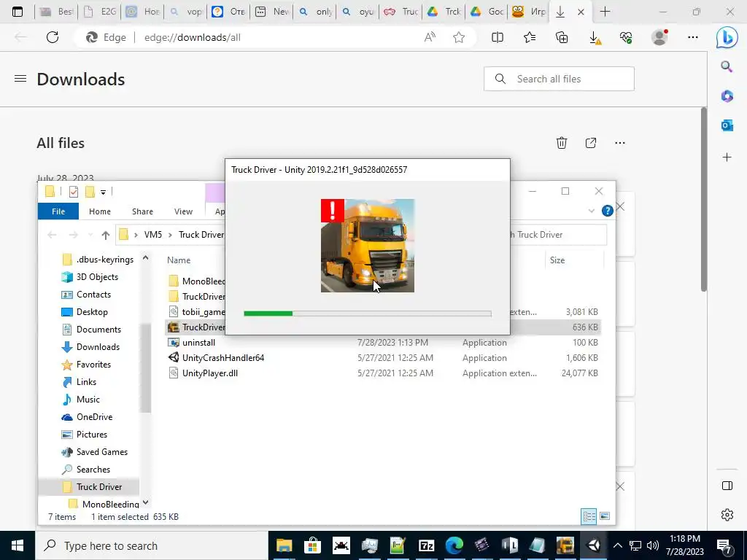Image resolution: width=747 pixels, height=560 pixels.
Task: Select Truck Driver folder in navigation pane
Action: (x=99, y=486)
